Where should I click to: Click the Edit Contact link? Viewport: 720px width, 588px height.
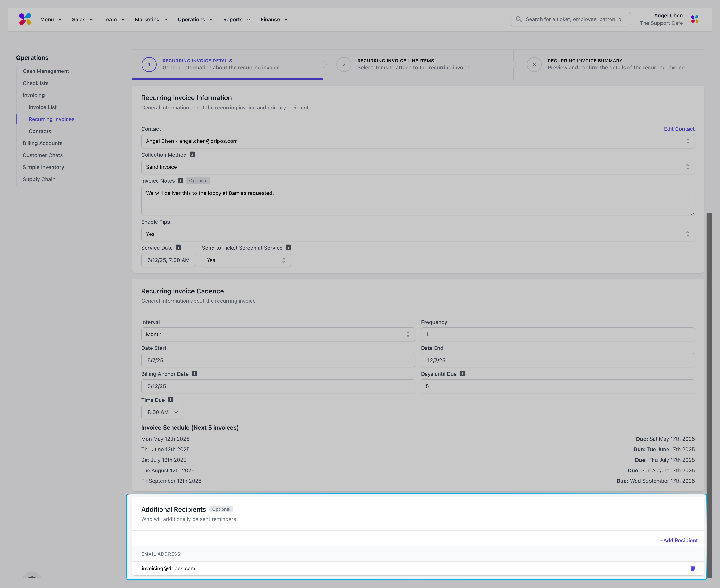pyautogui.click(x=679, y=129)
